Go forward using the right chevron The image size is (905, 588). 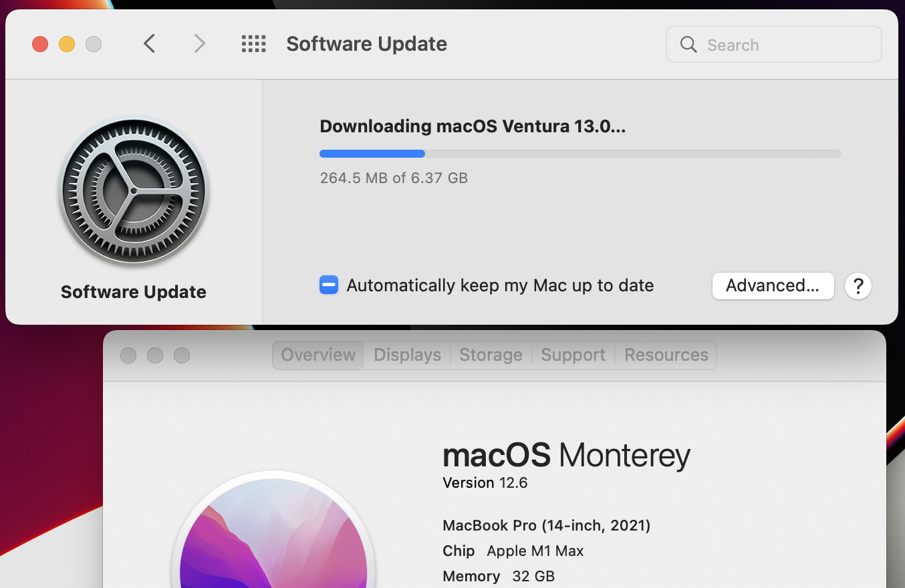tap(199, 44)
